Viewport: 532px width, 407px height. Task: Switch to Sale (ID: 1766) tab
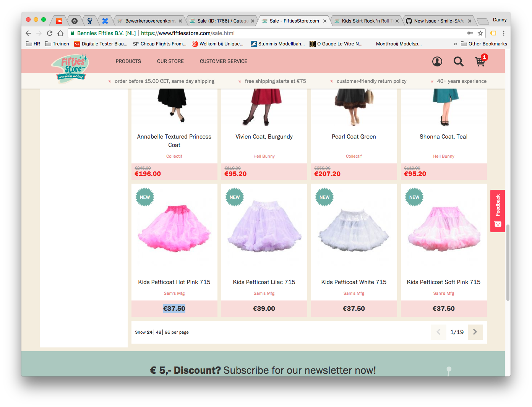tap(222, 21)
